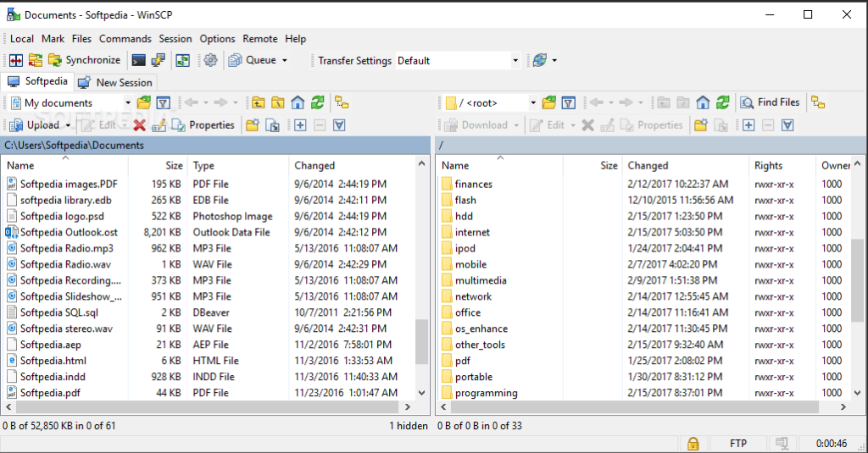This screenshot has width=868, height=453.
Task: Create a new remote folder icon
Action: (x=701, y=125)
